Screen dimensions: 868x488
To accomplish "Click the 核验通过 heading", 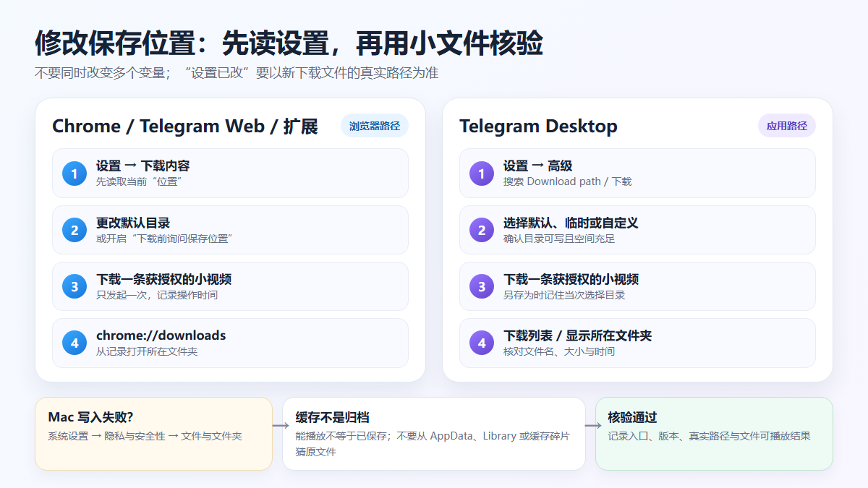I will (632, 417).
